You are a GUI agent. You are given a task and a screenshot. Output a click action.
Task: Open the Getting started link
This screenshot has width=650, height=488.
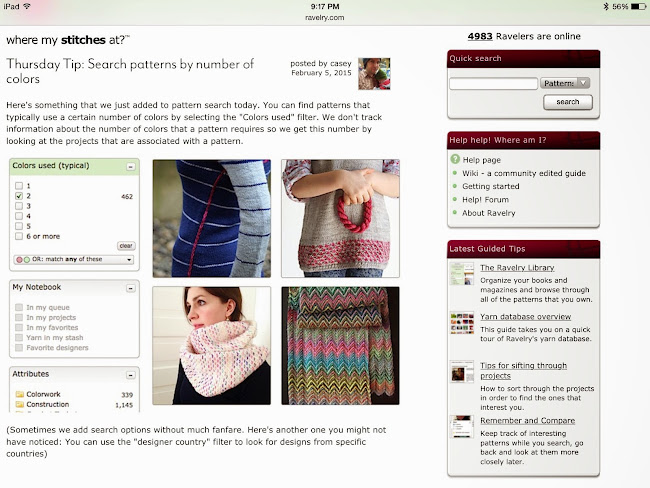pyautogui.click(x=491, y=186)
